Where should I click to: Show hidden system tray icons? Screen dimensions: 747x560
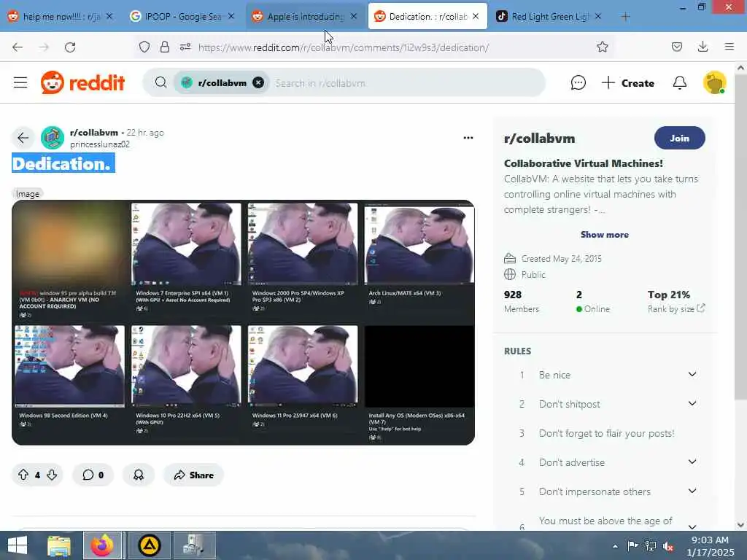coord(615,546)
